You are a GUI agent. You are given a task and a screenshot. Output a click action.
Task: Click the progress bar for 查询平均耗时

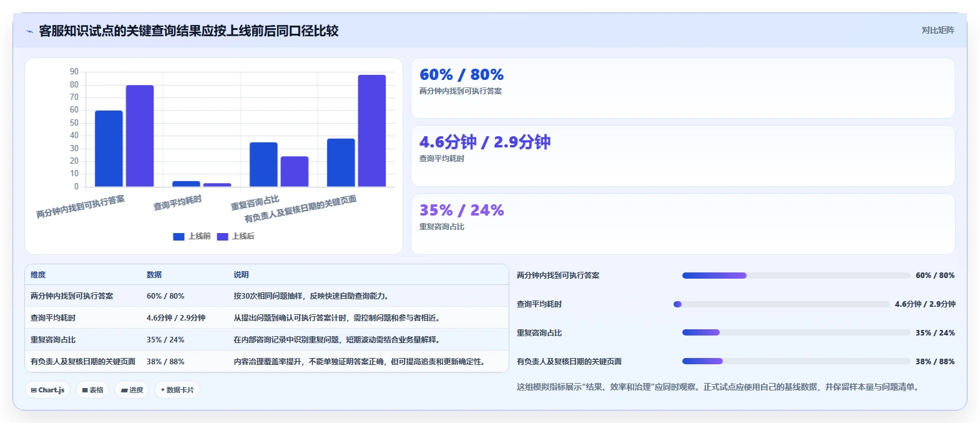pyautogui.click(x=782, y=304)
